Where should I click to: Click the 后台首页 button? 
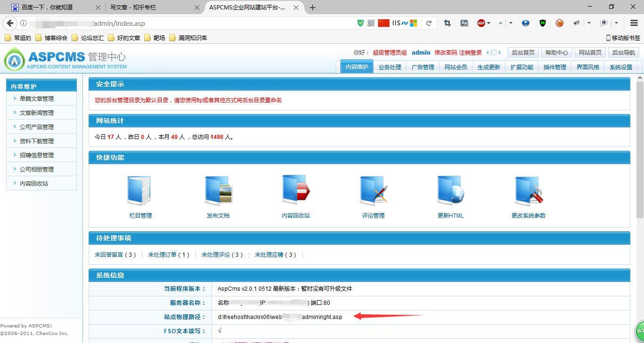(x=523, y=52)
